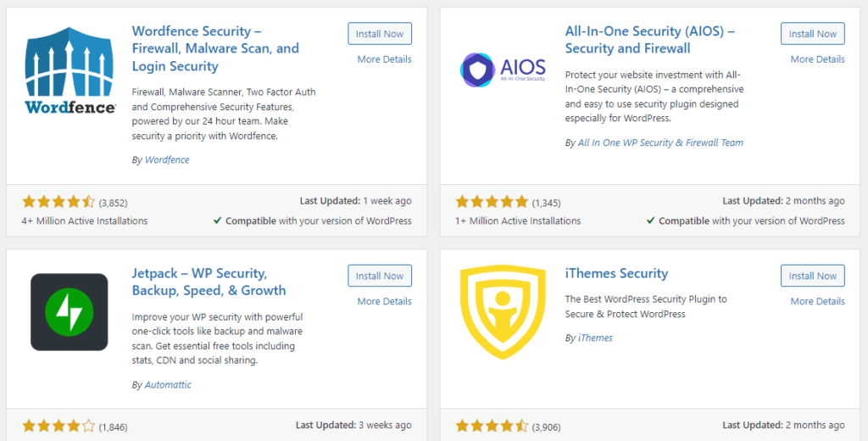Install the iThemes Security plugin
Image resolution: width=868 pixels, height=441 pixels.
[813, 276]
